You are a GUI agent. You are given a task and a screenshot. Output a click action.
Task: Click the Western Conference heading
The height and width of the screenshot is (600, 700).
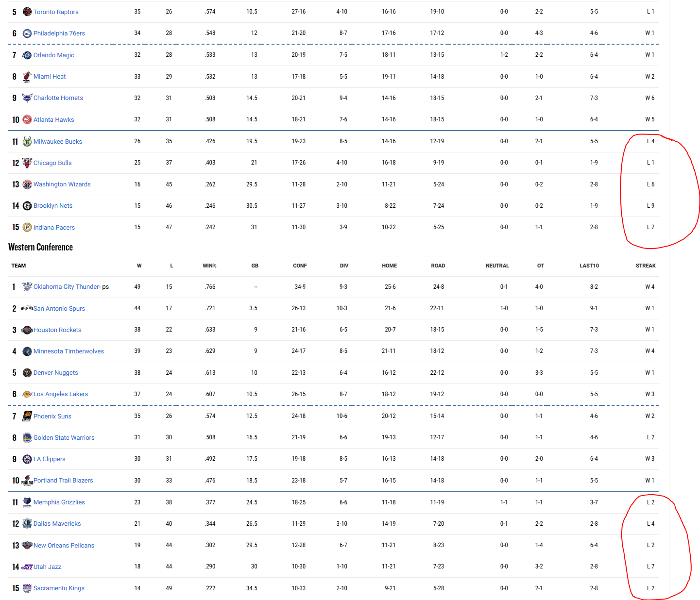click(x=41, y=247)
